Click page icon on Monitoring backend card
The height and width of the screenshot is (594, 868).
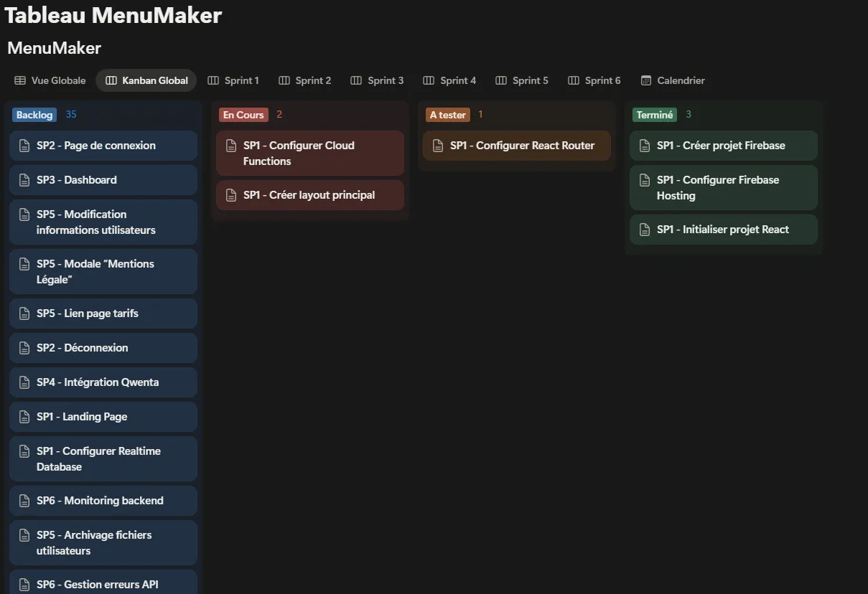pyautogui.click(x=24, y=501)
